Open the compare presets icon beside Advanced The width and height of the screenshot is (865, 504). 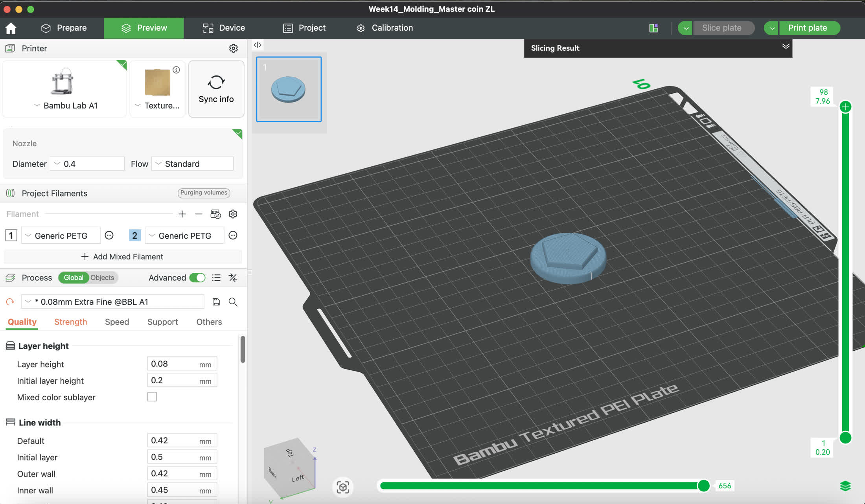point(233,278)
